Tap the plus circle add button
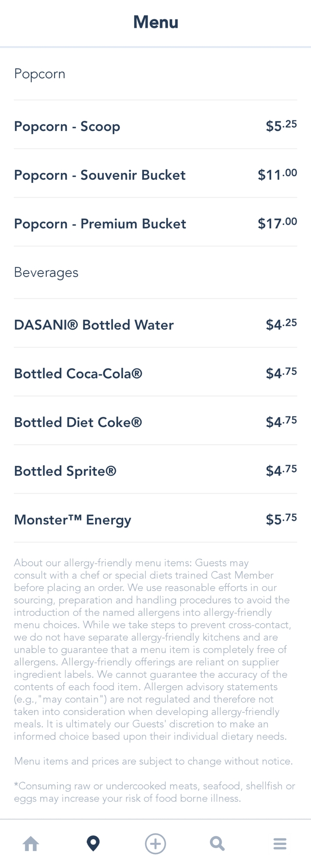Image resolution: width=311 pixels, height=868 pixels. [x=155, y=844]
